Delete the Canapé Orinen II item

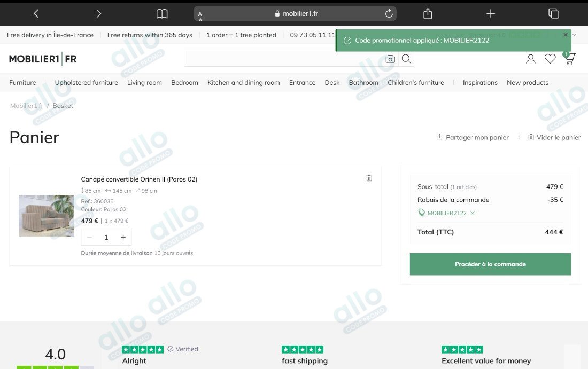pyautogui.click(x=369, y=178)
